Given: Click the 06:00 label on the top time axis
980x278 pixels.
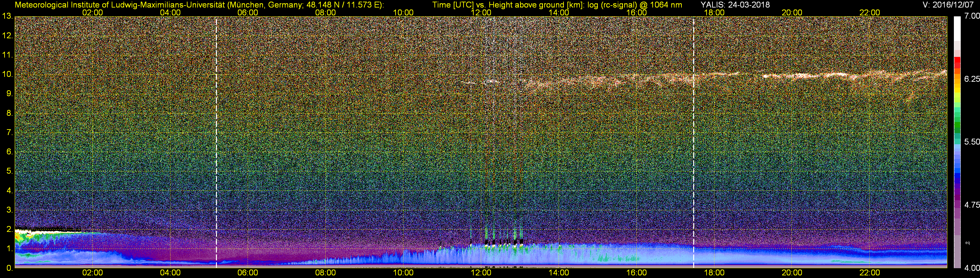Looking at the screenshot, I should click(x=248, y=12).
